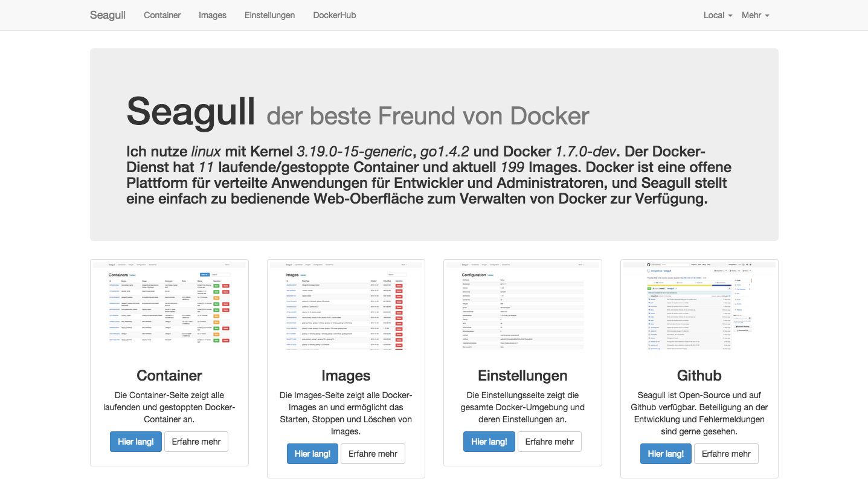
Task: Click the subtitle 'der beste Freund von Docker'
Action: coord(428,116)
